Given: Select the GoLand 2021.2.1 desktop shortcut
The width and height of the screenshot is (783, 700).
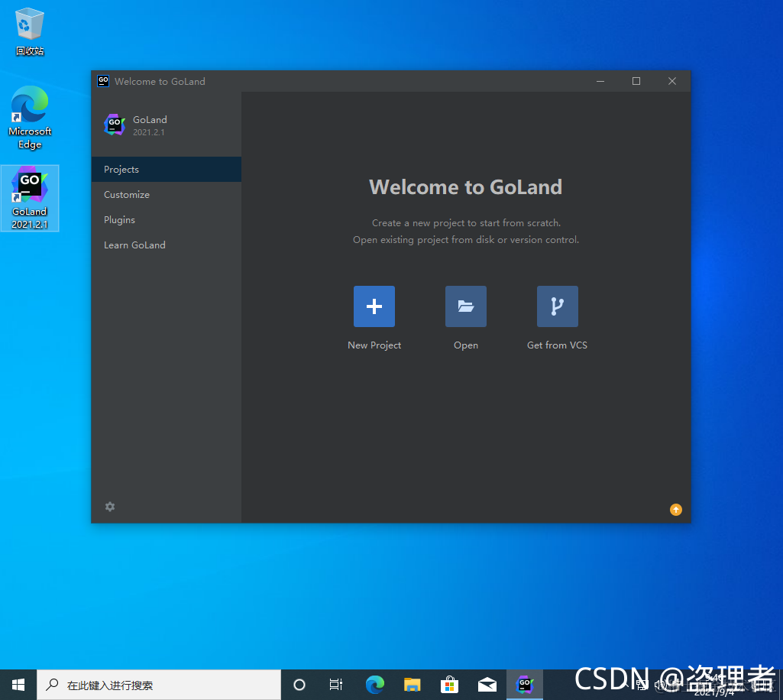Looking at the screenshot, I should [30, 199].
